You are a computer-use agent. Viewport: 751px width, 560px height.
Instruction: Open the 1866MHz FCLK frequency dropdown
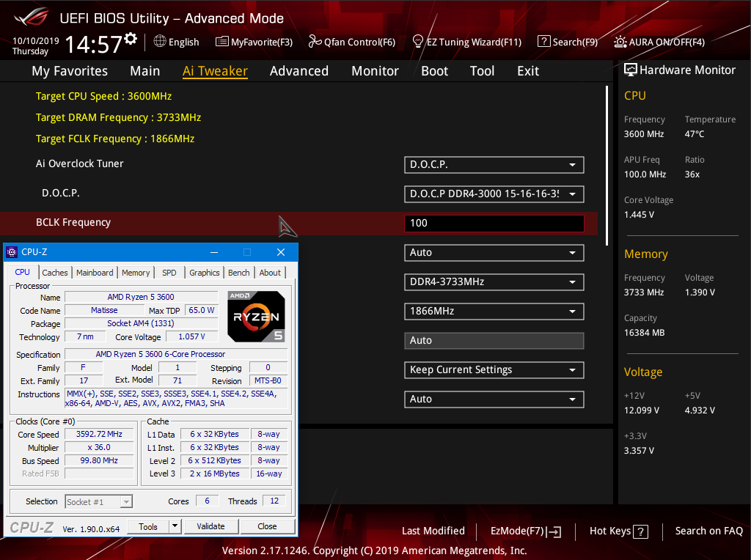[494, 311]
